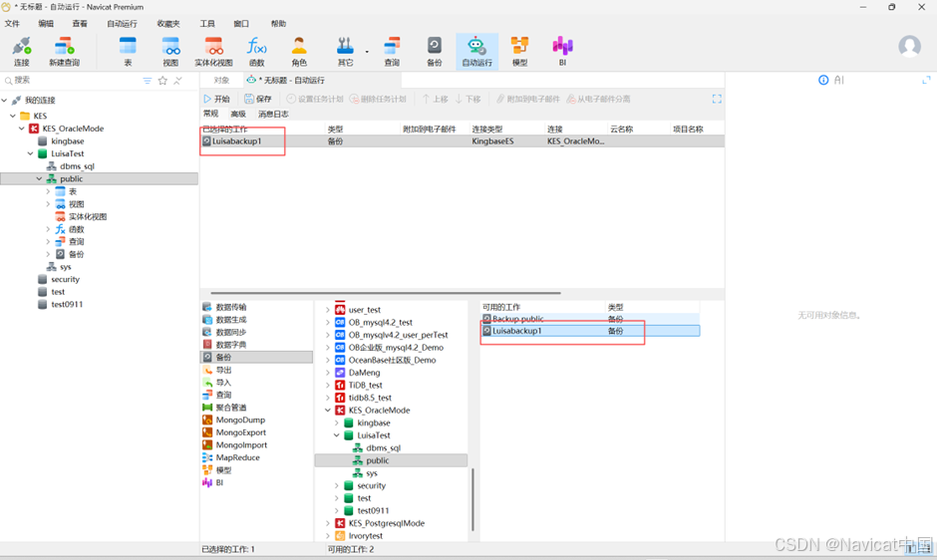Toggle full screen icon in automation toolbar

tap(717, 100)
